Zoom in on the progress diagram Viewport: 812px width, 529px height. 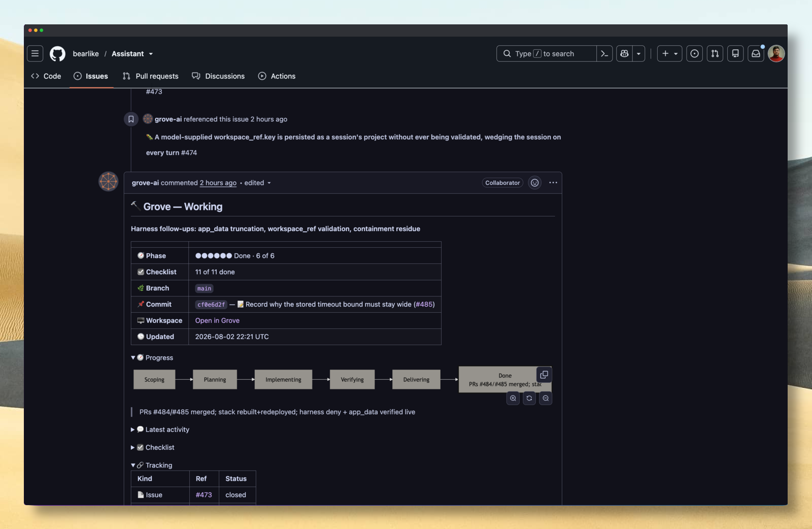tap(513, 398)
